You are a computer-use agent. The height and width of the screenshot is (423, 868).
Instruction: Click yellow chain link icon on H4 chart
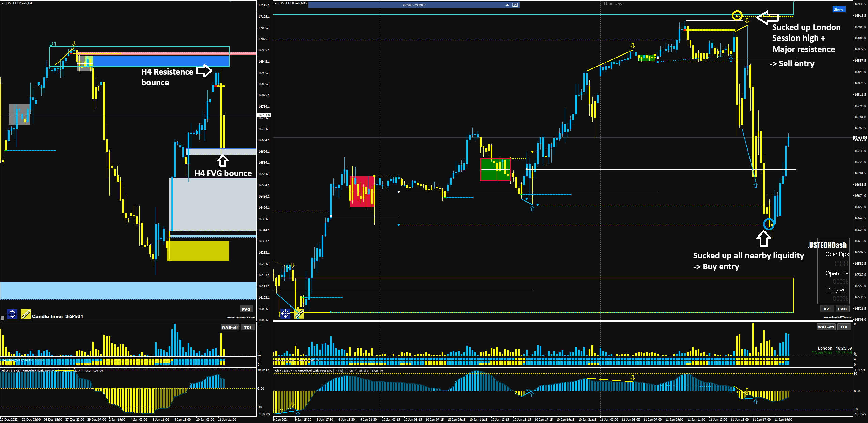(26, 314)
